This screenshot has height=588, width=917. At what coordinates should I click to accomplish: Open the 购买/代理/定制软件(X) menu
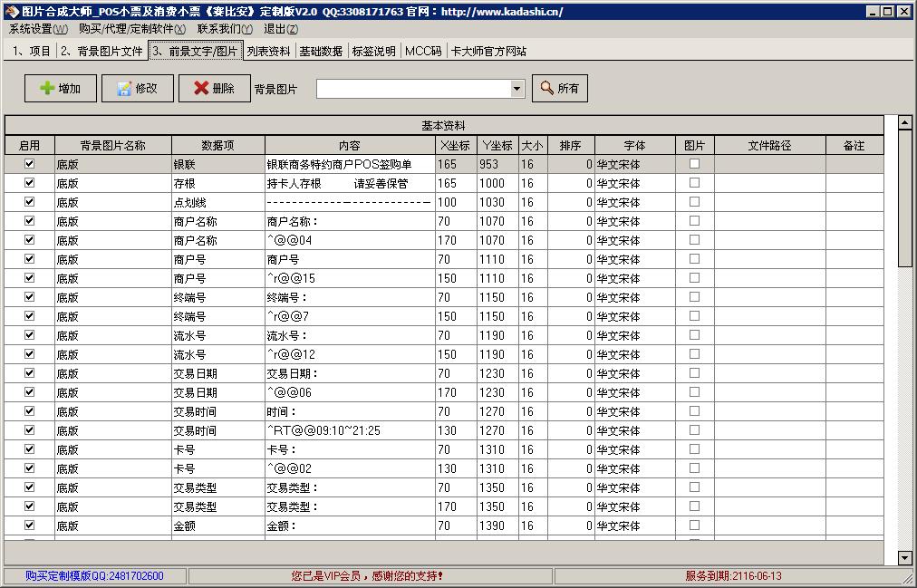pyautogui.click(x=132, y=29)
